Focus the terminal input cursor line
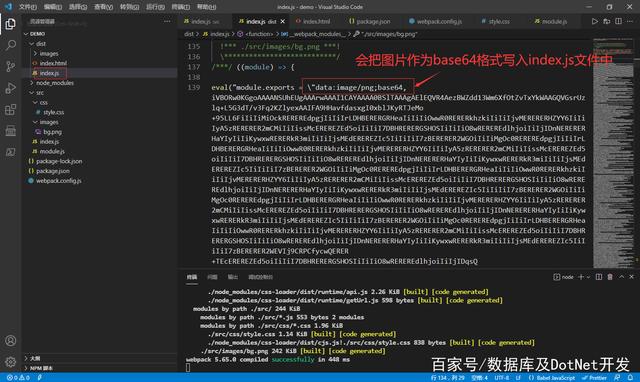Viewport: 640px width, 382px height. (x=188, y=367)
